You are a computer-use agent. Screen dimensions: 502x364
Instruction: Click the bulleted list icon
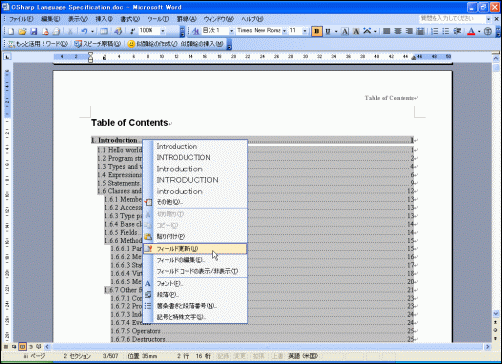tap(446, 31)
